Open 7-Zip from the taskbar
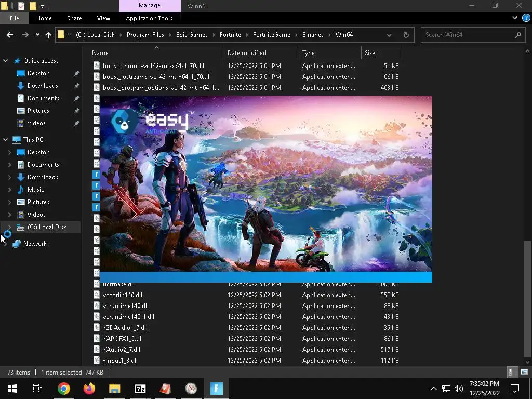 (140, 389)
